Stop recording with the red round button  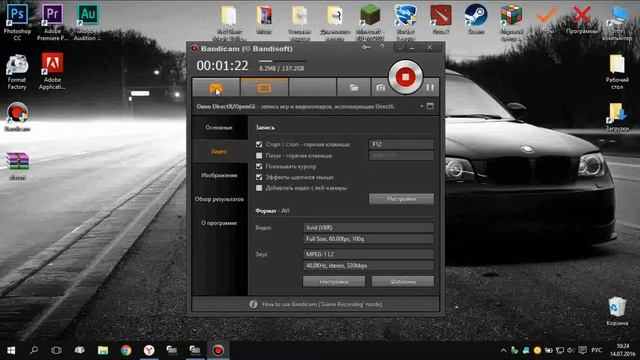(405, 77)
